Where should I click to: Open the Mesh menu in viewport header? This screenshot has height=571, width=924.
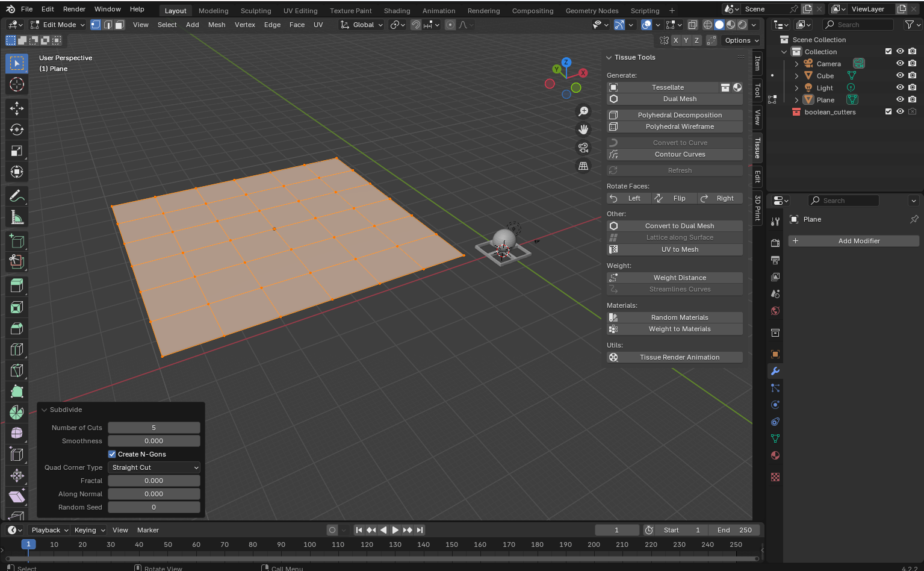217,25
